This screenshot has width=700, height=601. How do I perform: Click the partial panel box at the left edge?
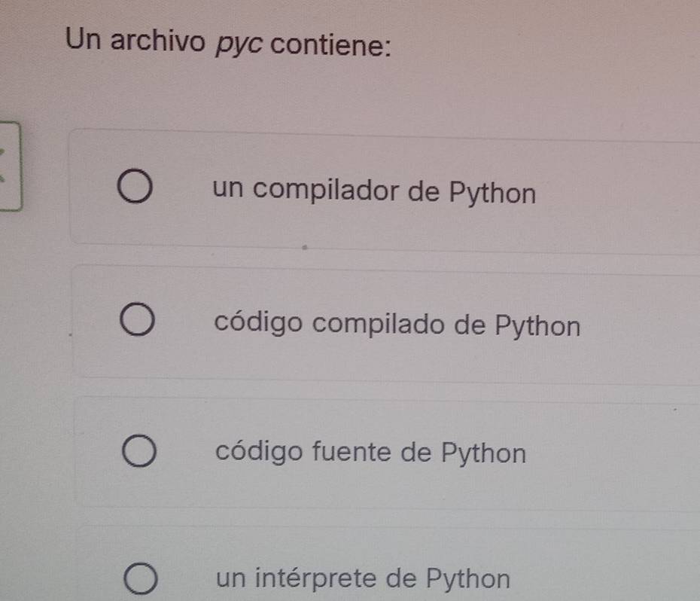[x=11, y=167]
